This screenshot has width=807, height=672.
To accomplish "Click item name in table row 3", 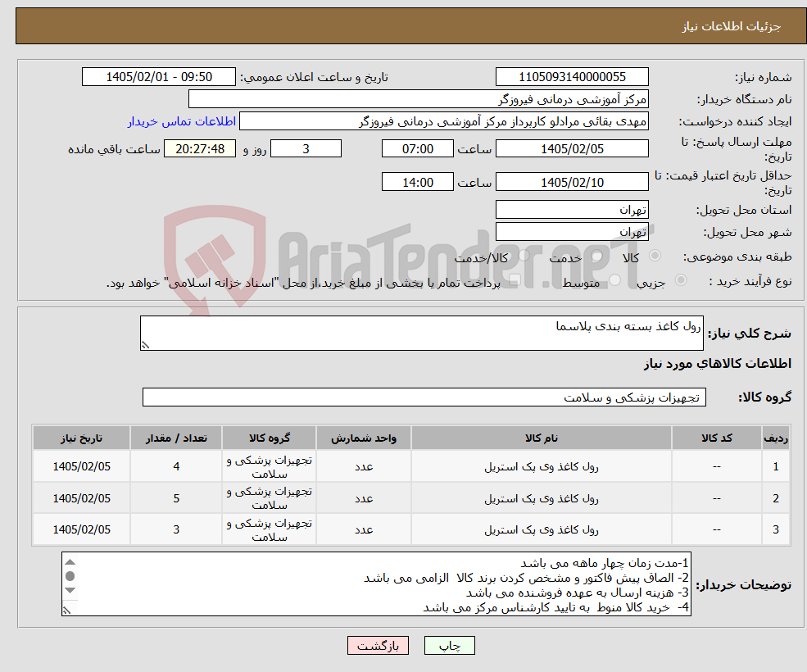I will click(x=541, y=529).
